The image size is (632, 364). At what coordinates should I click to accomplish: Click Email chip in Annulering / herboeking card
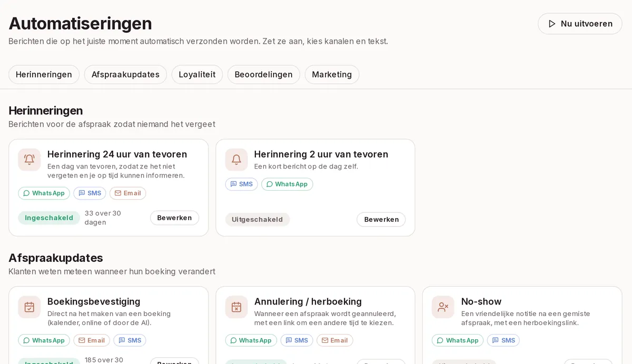click(334, 340)
